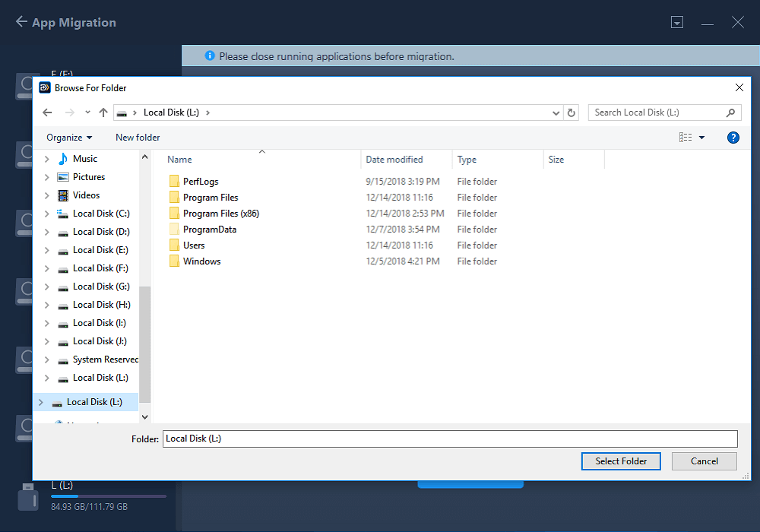
Task: Select the PerfLogs folder
Action: pos(201,181)
